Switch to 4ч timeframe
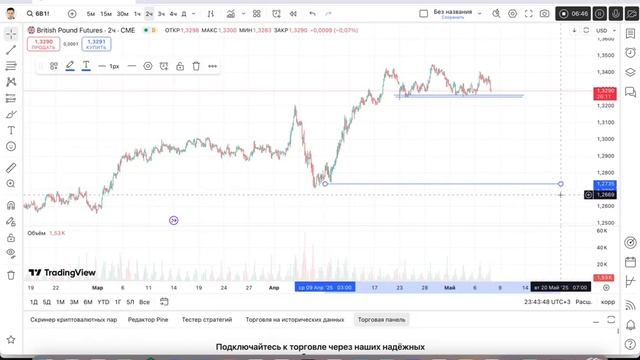 [x=173, y=14]
